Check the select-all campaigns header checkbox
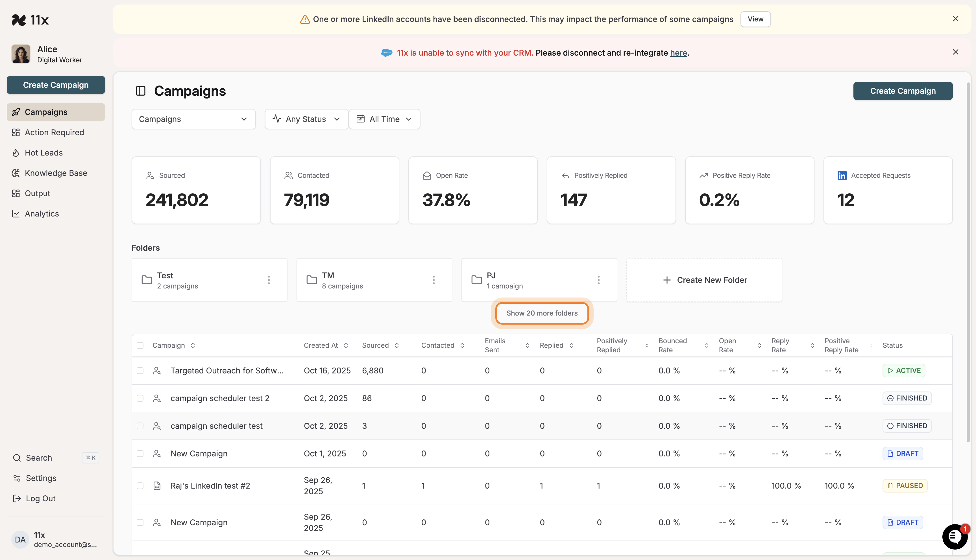The width and height of the screenshot is (976, 560). pos(140,345)
